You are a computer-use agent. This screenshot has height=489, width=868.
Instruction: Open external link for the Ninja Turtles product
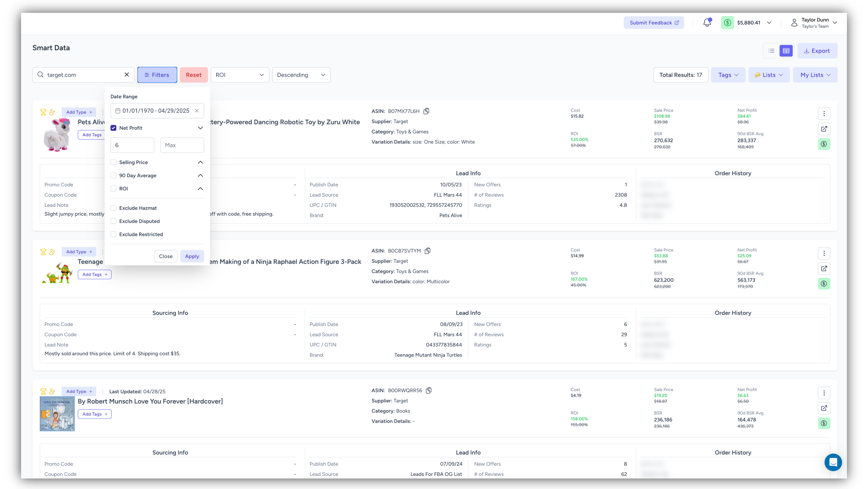coord(824,268)
